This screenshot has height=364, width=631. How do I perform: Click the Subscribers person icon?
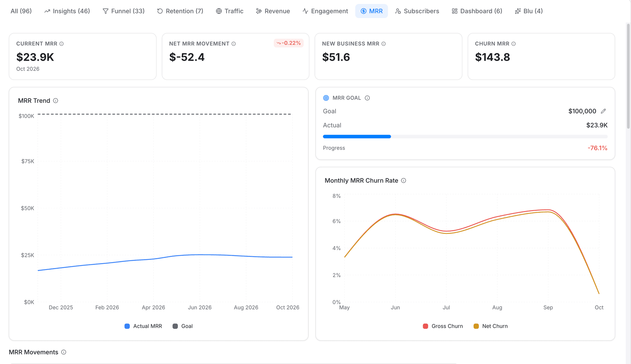click(x=398, y=11)
